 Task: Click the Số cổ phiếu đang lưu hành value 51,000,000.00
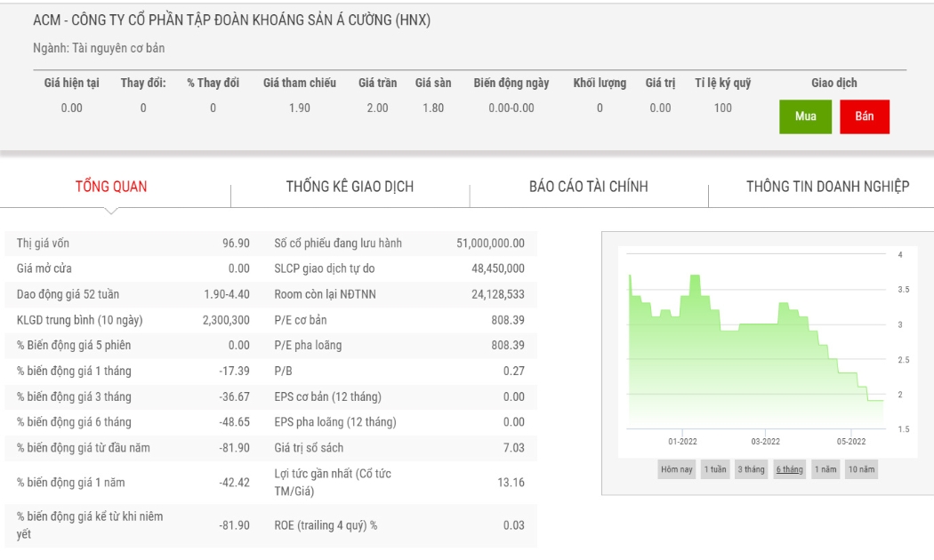491,244
